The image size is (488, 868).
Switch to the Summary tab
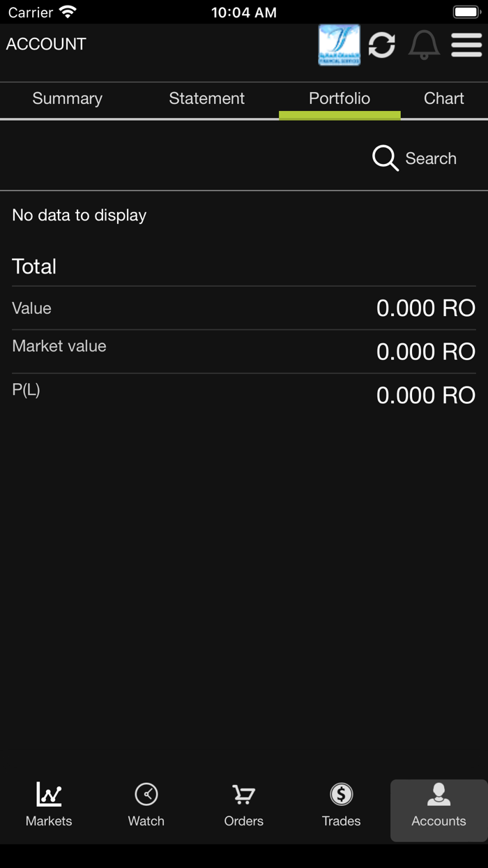pyautogui.click(x=67, y=99)
